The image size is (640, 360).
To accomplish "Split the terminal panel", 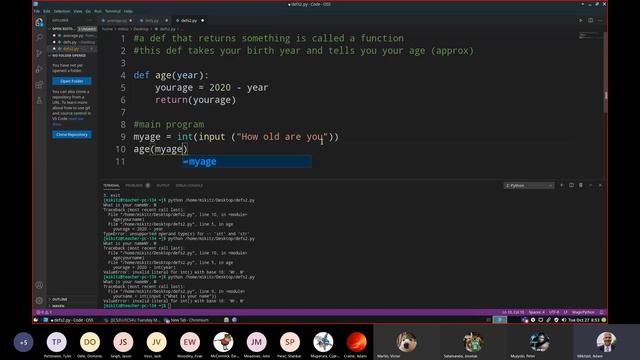I will 571,185.
